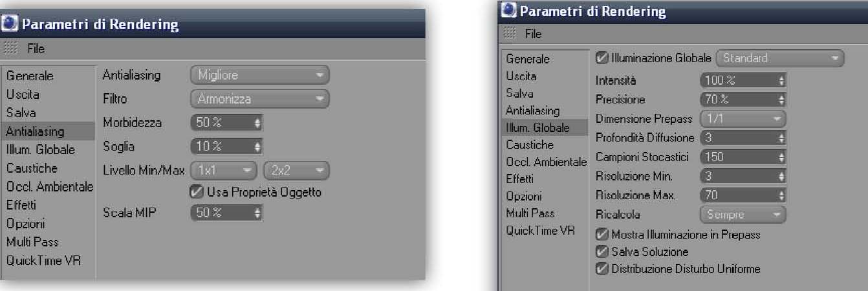Click the grip handle icon beside File in the left window

[11, 48]
